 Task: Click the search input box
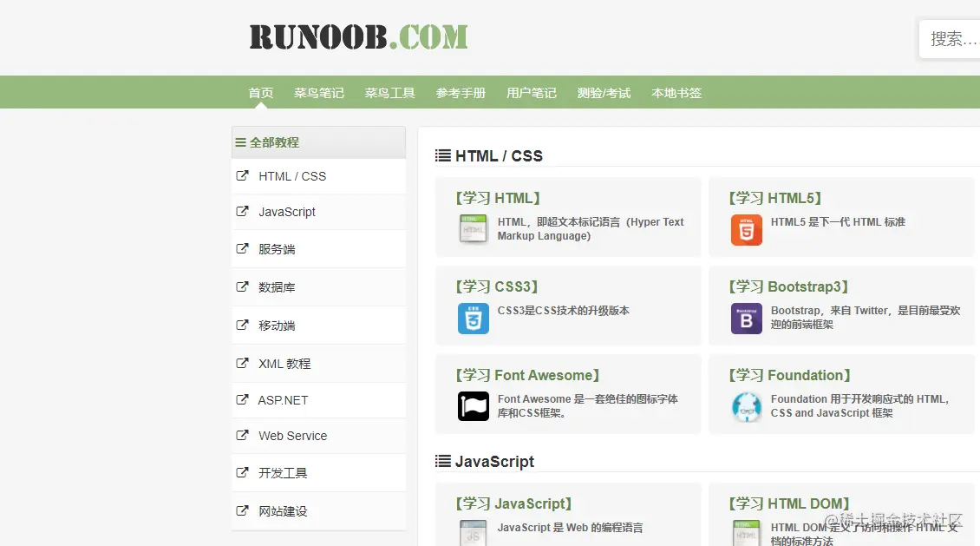pyautogui.click(x=950, y=39)
